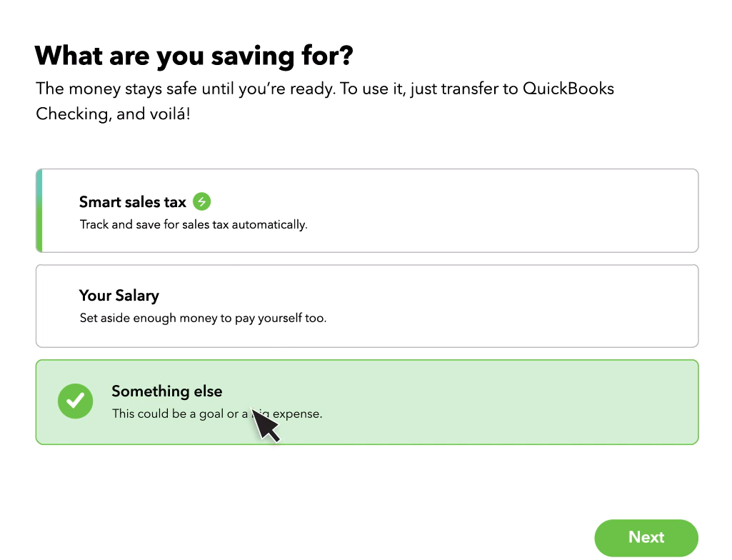Click Set aside enough money description

(202, 318)
